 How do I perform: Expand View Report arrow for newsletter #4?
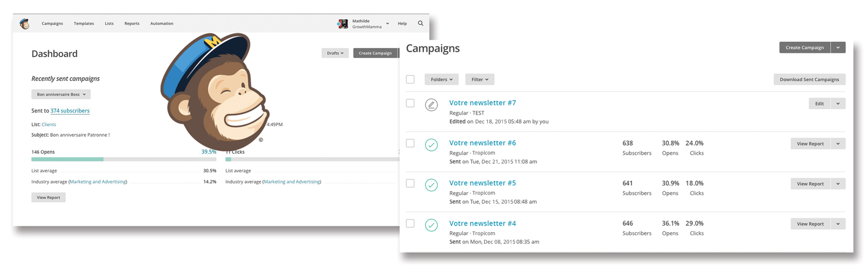click(x=838, y=224)
